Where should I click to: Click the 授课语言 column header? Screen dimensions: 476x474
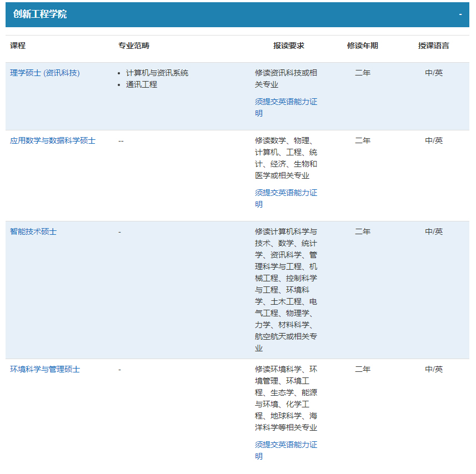tap(434, 46)
